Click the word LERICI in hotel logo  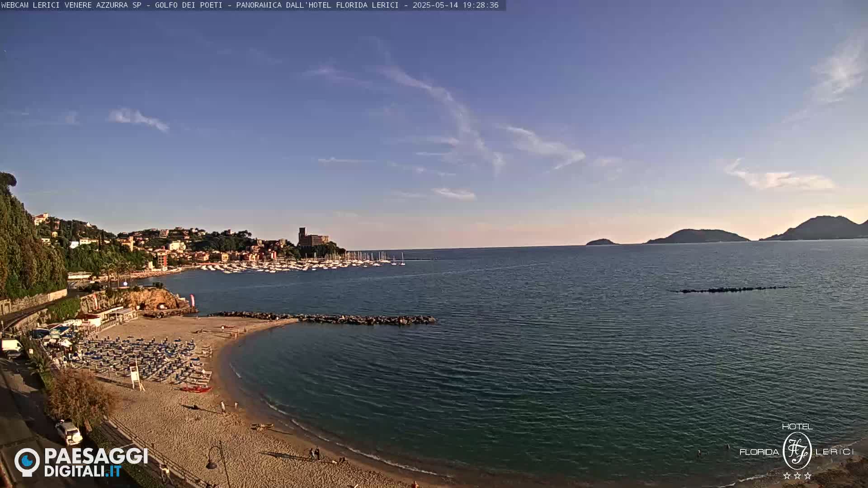(834, 452)
